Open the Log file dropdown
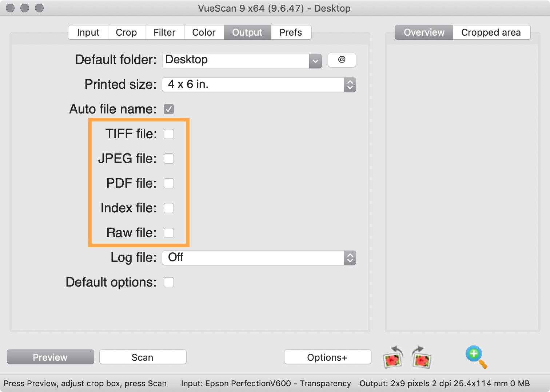 click(x=259, y=258)
